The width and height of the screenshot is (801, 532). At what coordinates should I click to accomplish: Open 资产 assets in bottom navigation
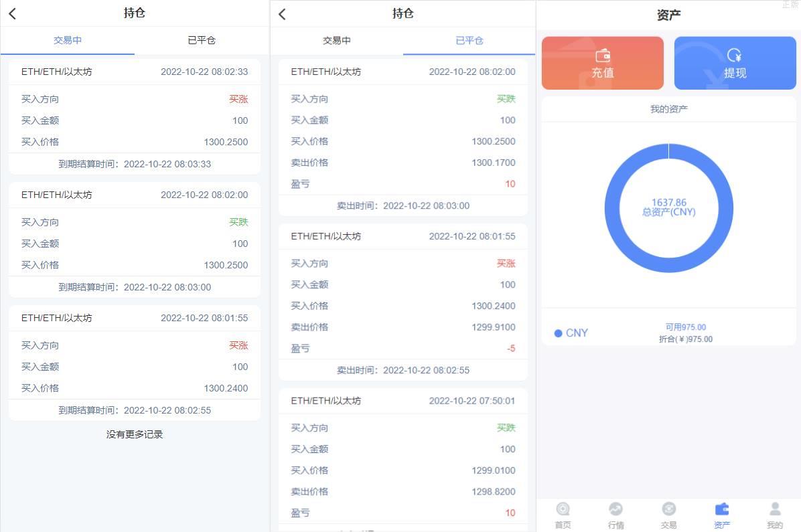point(722,515)
